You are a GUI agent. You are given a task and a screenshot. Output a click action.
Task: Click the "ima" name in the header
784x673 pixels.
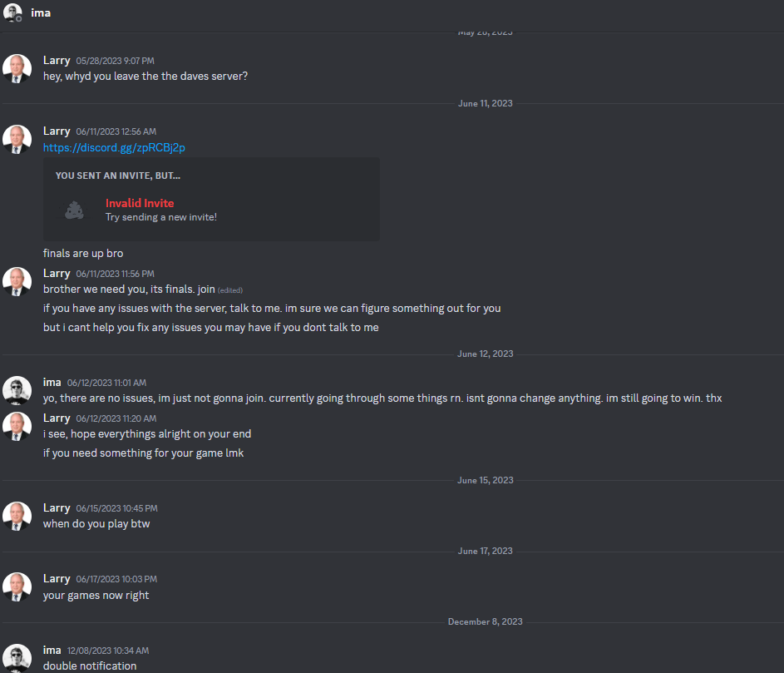[x=41, y=13]
